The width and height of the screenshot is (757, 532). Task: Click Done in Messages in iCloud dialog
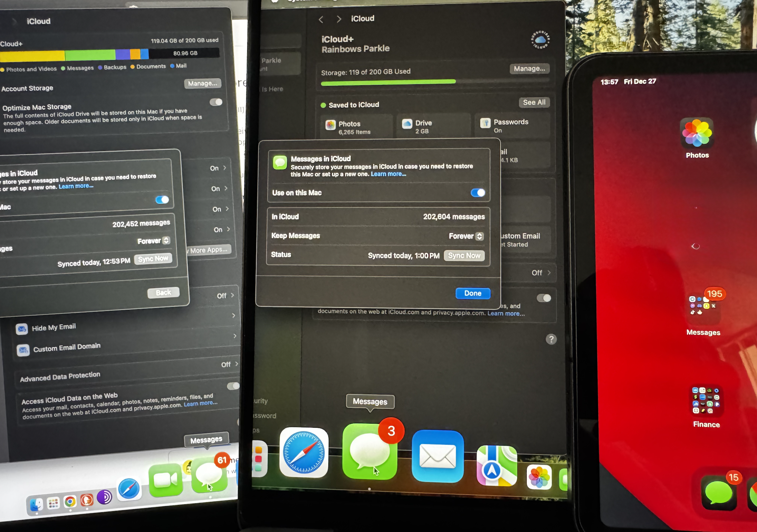(x=472, y=293)
